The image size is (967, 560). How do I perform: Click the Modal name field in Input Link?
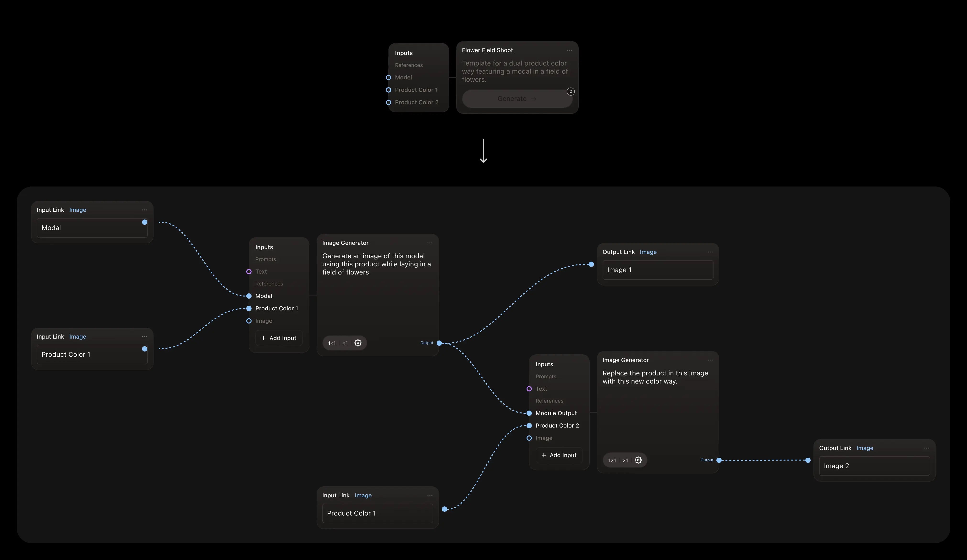tap(92, 228)
